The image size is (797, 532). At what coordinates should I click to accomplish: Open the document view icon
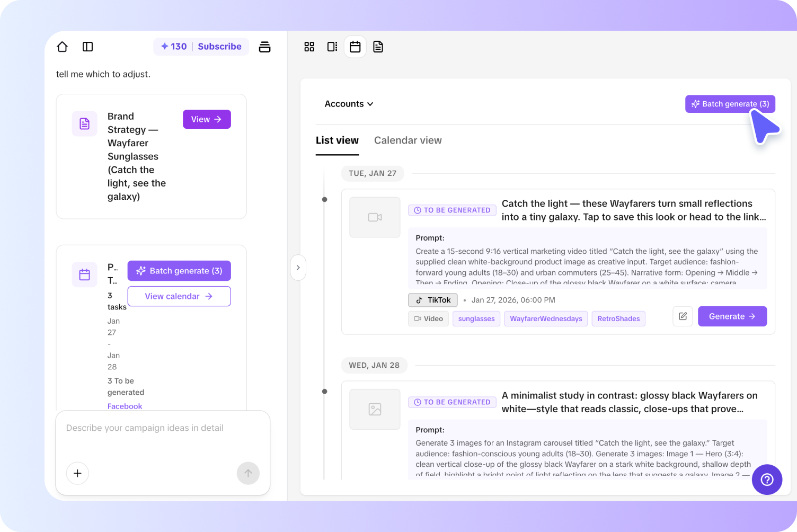tap(378, 47)
